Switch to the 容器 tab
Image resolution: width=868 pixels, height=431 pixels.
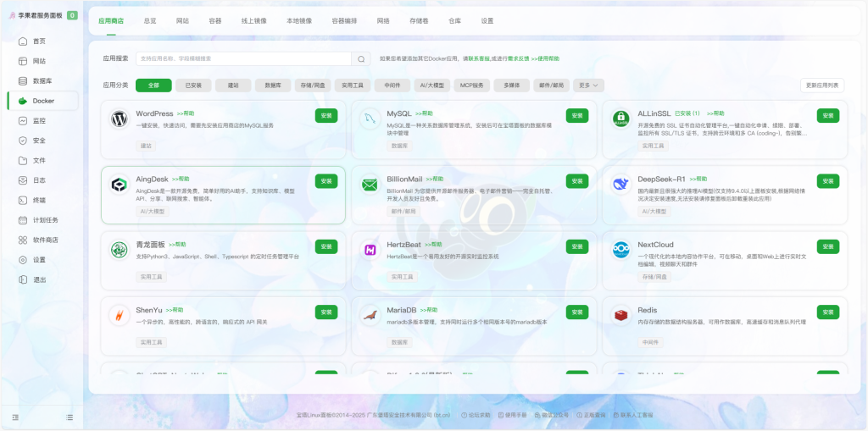coord(215,20)
